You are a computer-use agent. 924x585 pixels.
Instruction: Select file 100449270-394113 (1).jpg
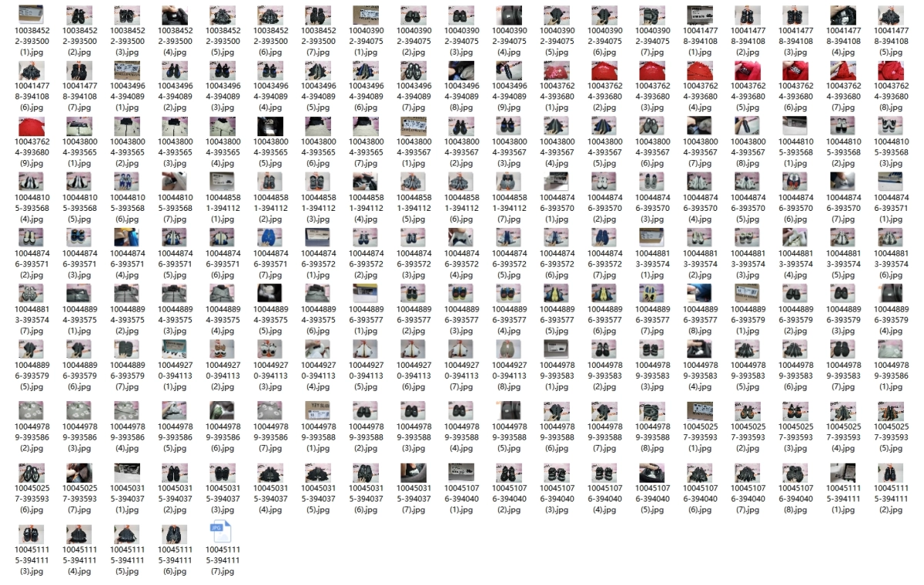(174, 349)
